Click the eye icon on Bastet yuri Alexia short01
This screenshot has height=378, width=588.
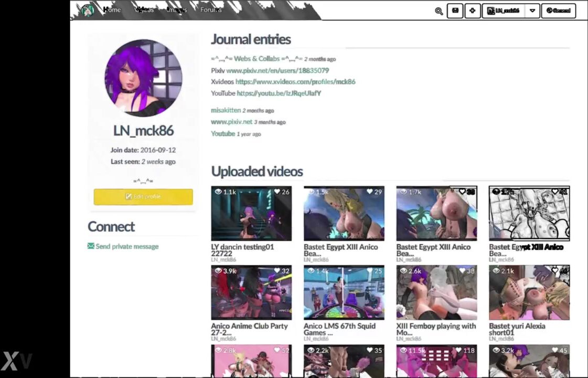(x=496, y=271)
